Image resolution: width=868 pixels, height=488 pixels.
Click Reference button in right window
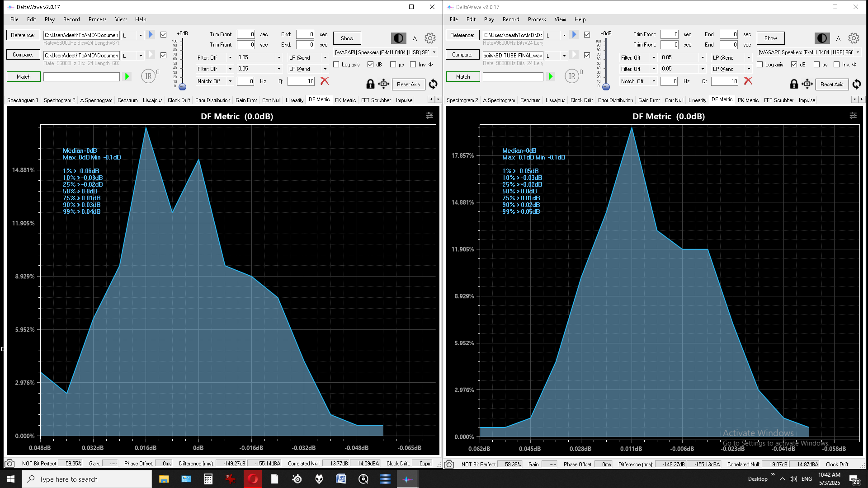tap(462, 35)
